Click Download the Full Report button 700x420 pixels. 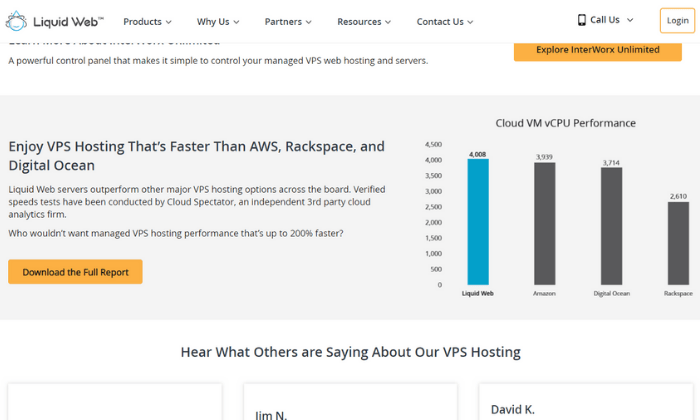tap(75, 272)
